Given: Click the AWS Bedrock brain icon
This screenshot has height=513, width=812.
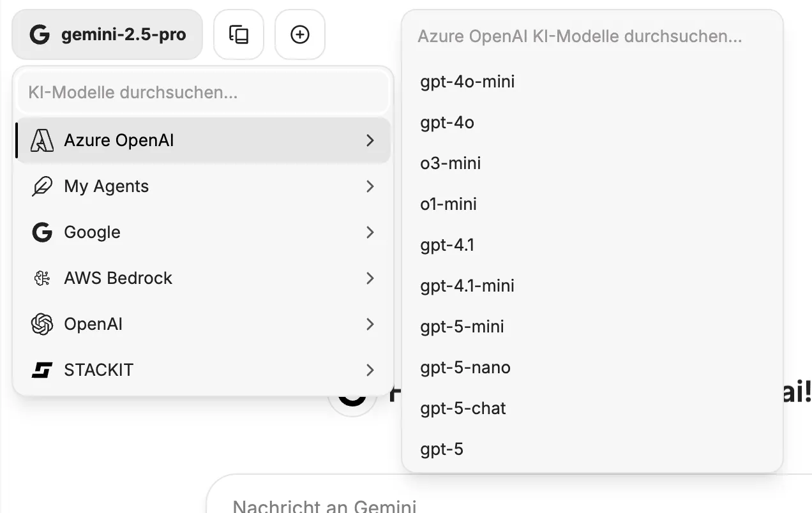Looking at the screenshot, I should click(42, 278).
